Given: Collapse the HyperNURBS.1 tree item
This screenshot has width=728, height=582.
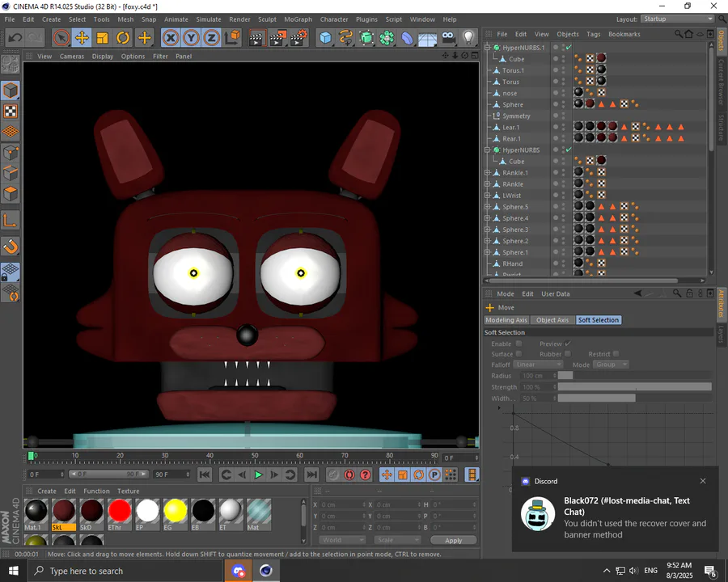Looking at the screenshot, I should tap(487, 48).
